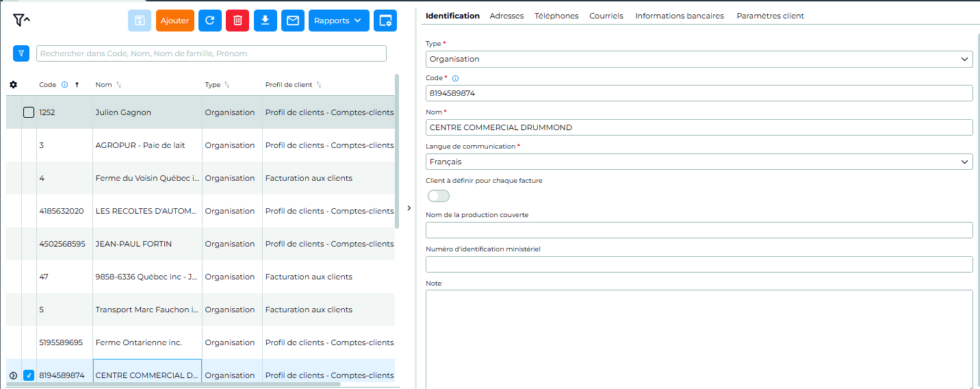Click the search field Rechercher dans Code

pyautogui.click(x=211, y=53)
